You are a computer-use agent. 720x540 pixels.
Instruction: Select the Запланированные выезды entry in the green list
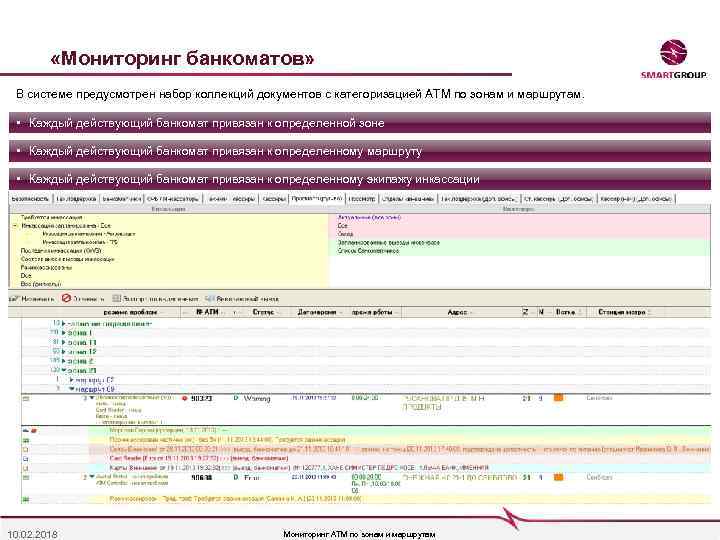[388, 242]
